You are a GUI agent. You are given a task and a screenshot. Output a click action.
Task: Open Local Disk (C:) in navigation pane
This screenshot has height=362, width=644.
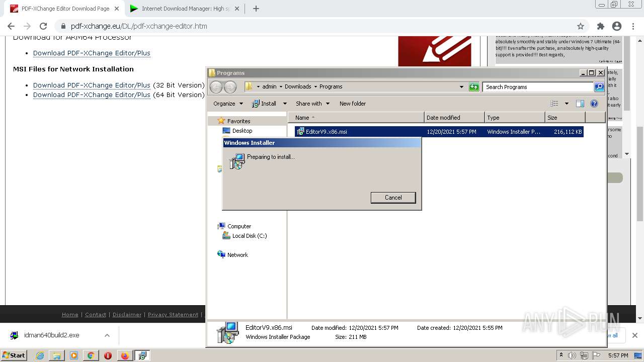[x=249, y=236]
